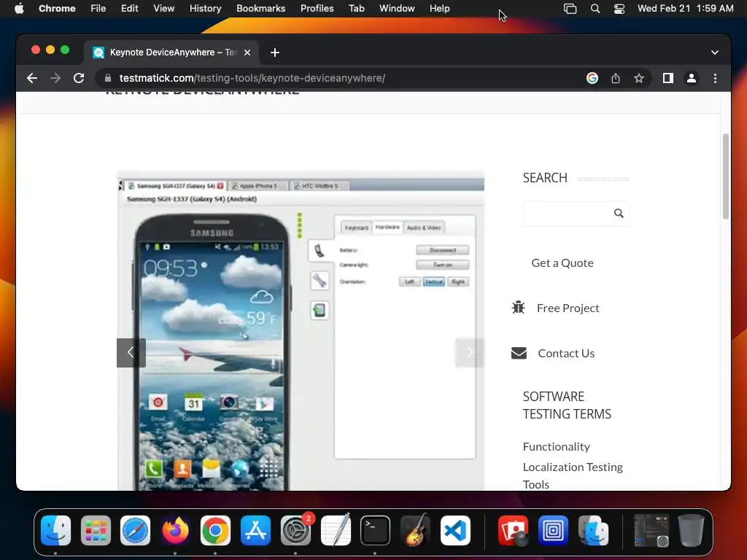The image size is (747, 560).
Task: Go back to the previous page
Action: pos(32,78)
